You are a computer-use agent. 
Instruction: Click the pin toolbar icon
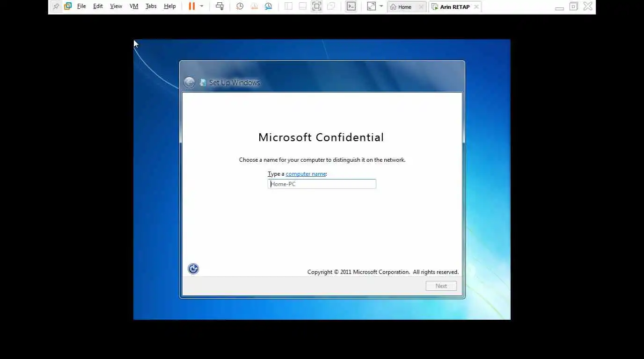pos(56,7)
